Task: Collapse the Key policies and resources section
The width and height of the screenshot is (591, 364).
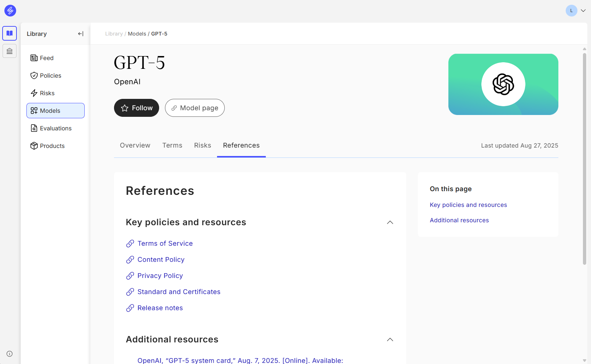Action: [x=390, y=223]
